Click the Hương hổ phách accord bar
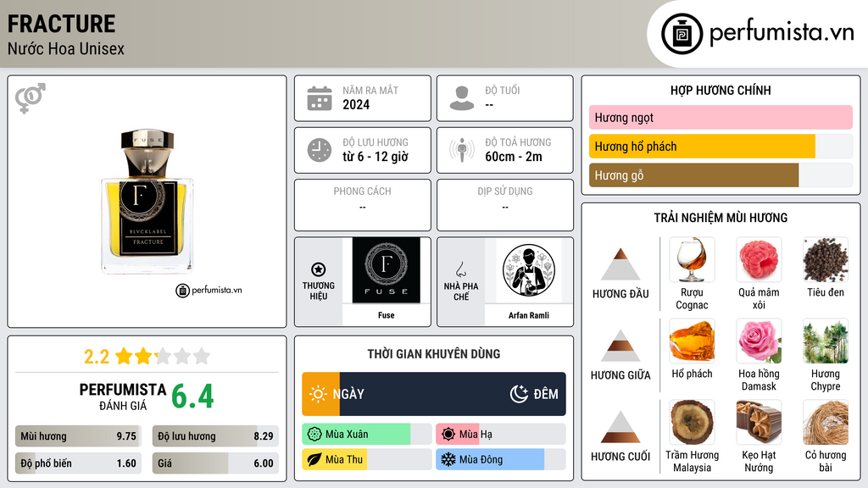 pos(721,146)
